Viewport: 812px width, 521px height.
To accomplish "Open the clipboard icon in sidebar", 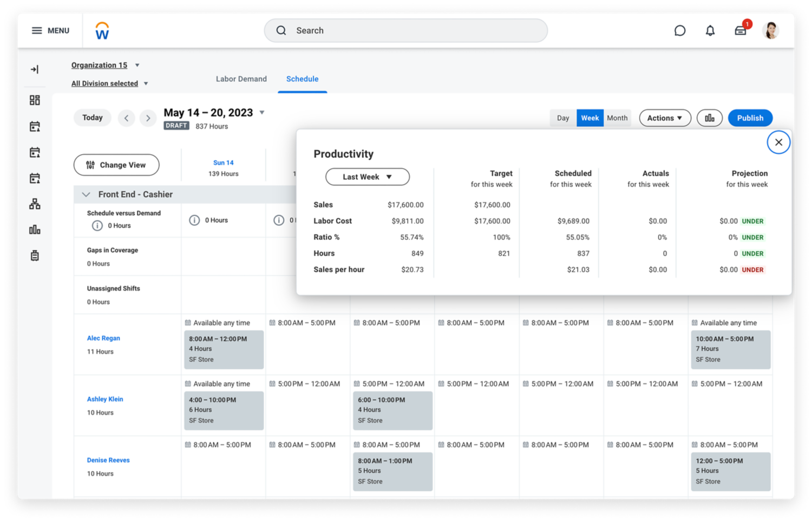I will pyautogui.click(x=35, y=256).
